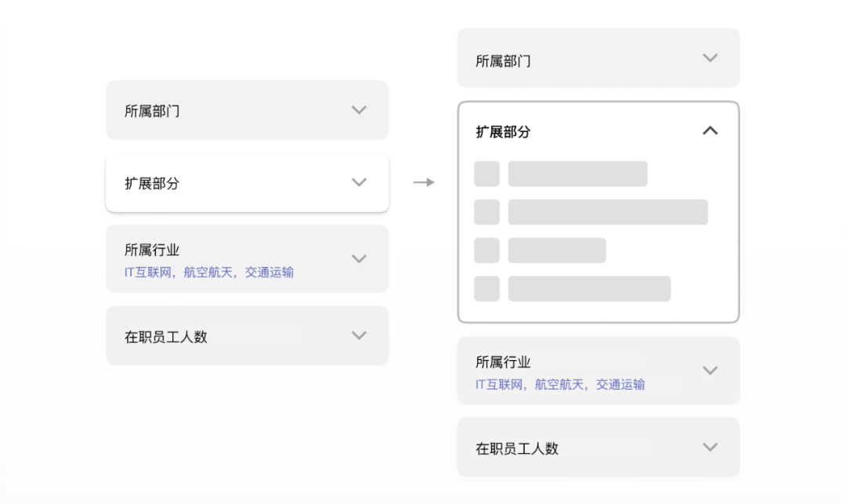The image size is (846, 504).
Task: Click the chevron on 所属部门 in the left list
Action: [359, 110]
